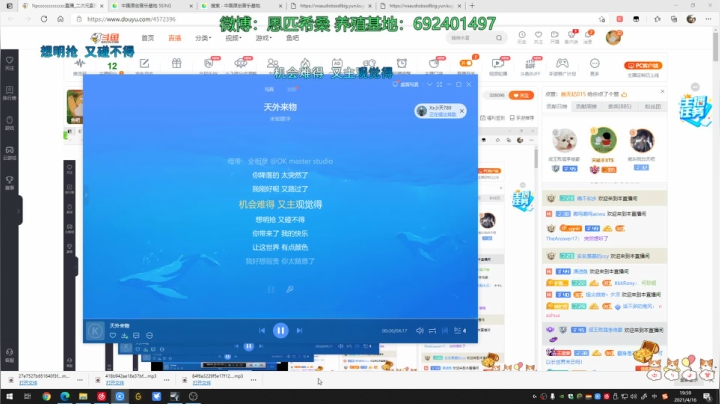Open more options circle icon in player bar
Screen dimensions: 720x404
click(149, 336)
